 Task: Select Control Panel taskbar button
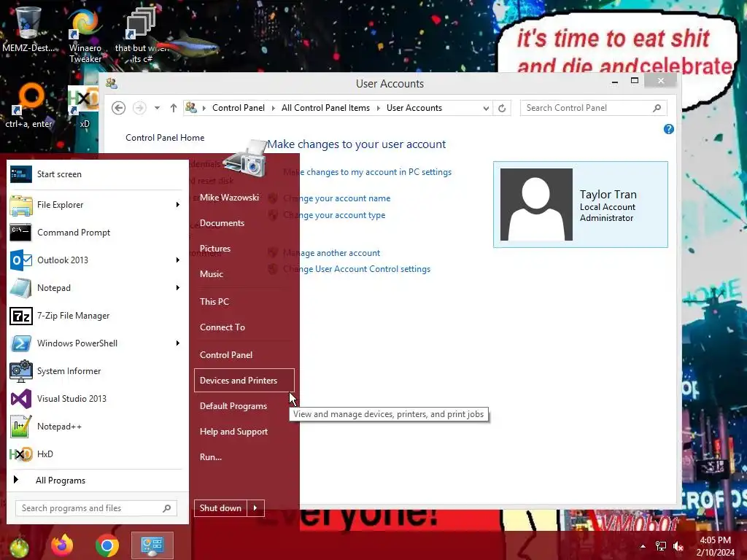pyautogui.click(x=152, y=545)
